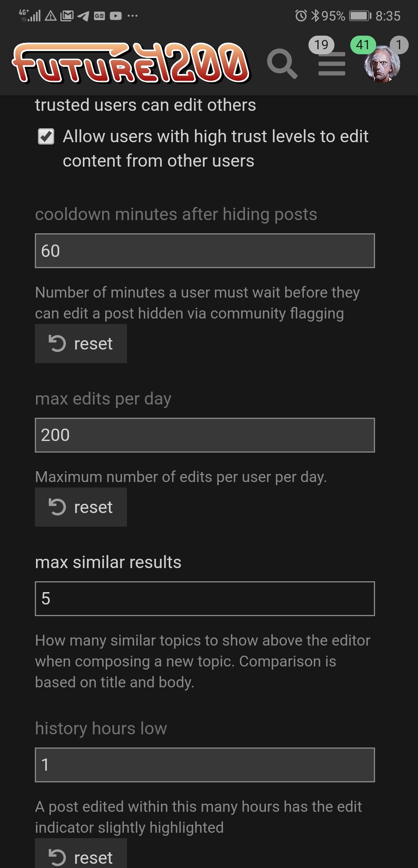Focus the max similar results field
The height and width of the screenshot is (868, 418).
[x=205, y=599]
